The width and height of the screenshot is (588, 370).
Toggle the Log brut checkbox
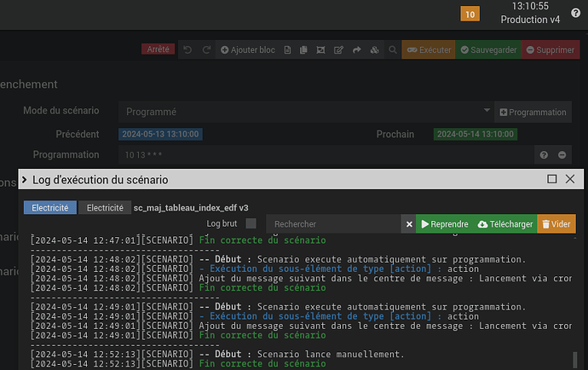pyautogui.click(x=251, y=223)
